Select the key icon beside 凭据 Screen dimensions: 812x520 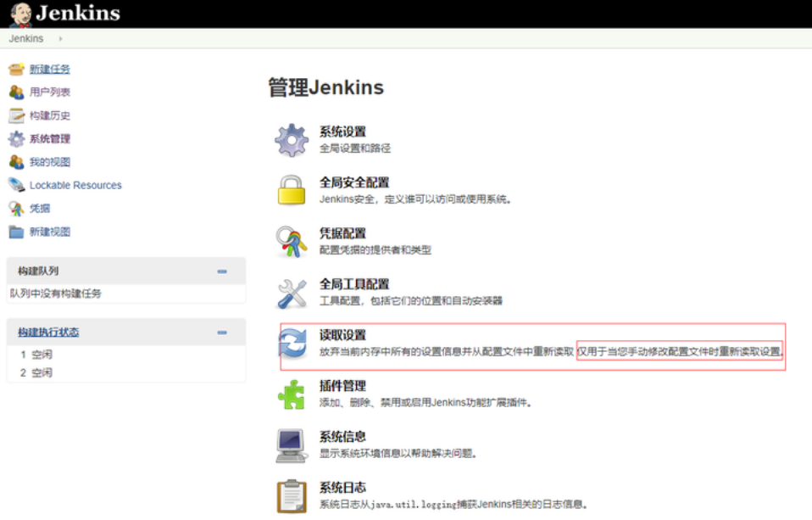[15, 208]
